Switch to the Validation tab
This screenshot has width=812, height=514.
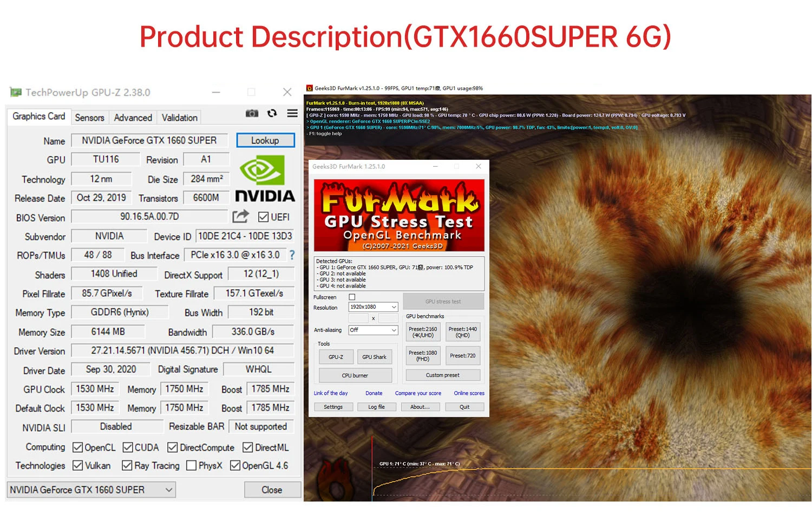pyautogui.click(x=179, y=118)
